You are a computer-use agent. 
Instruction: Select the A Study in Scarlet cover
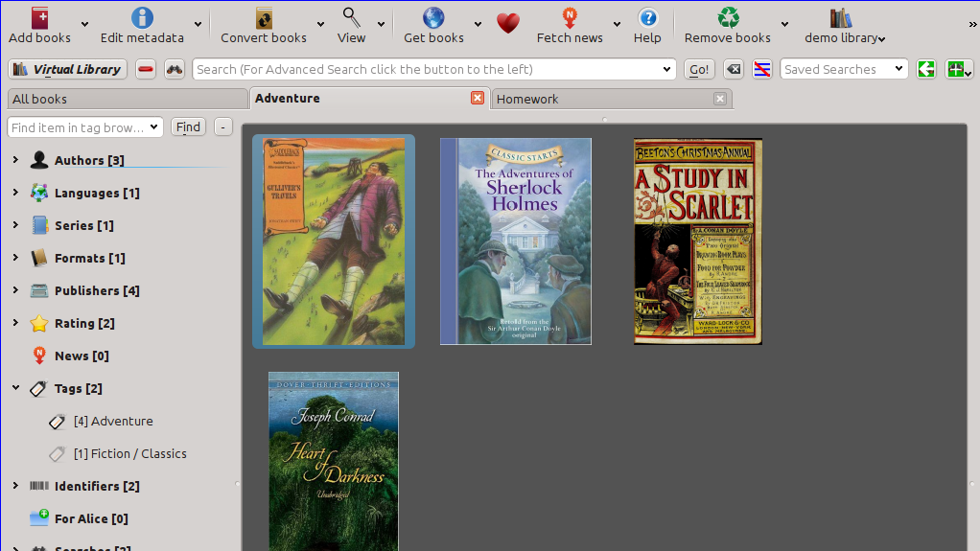click(x=698, y=241)
